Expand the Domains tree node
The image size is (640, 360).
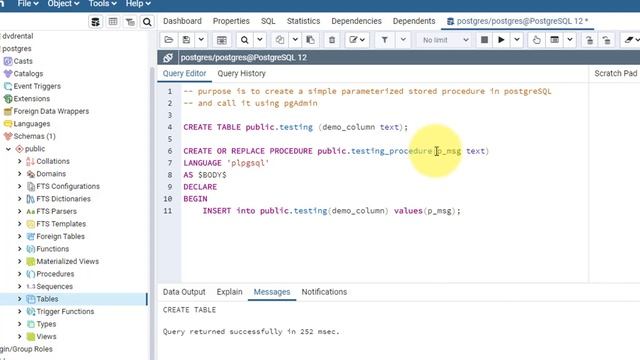(x=20, y=174)
